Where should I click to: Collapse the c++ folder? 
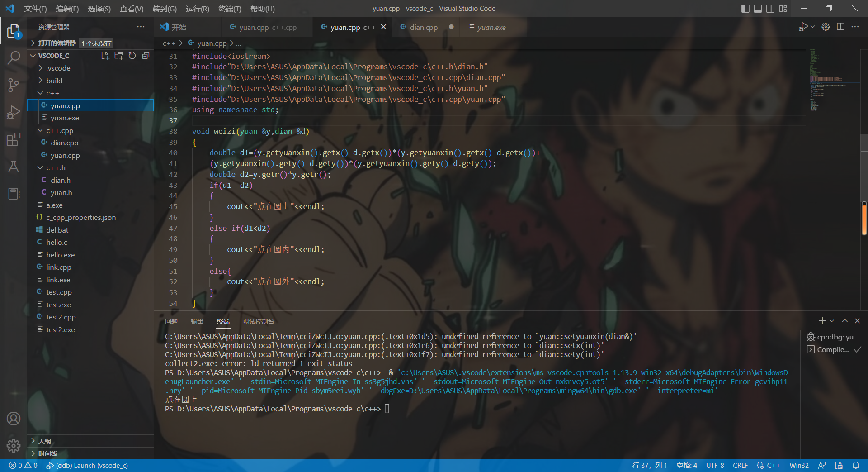52,93
